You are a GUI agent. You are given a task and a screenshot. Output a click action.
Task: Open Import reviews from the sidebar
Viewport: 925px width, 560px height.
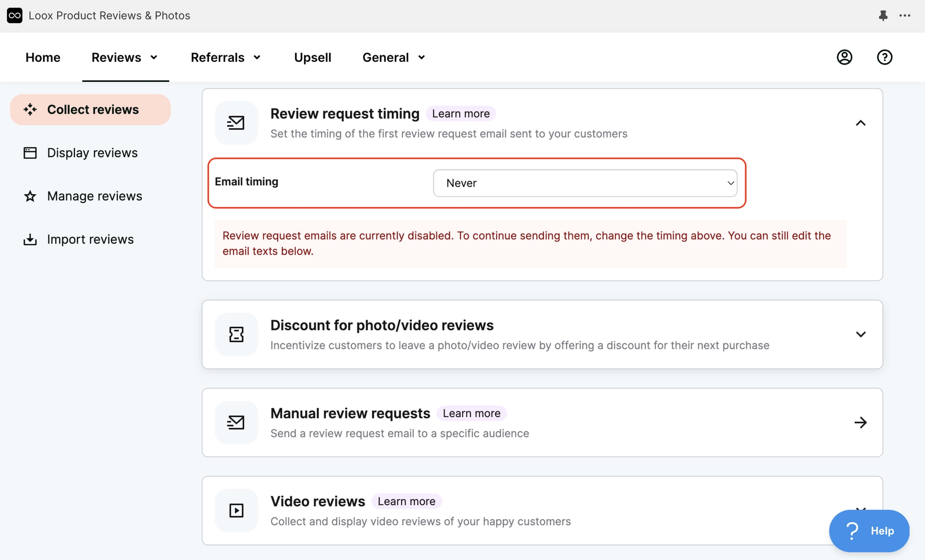pos(90,239)
